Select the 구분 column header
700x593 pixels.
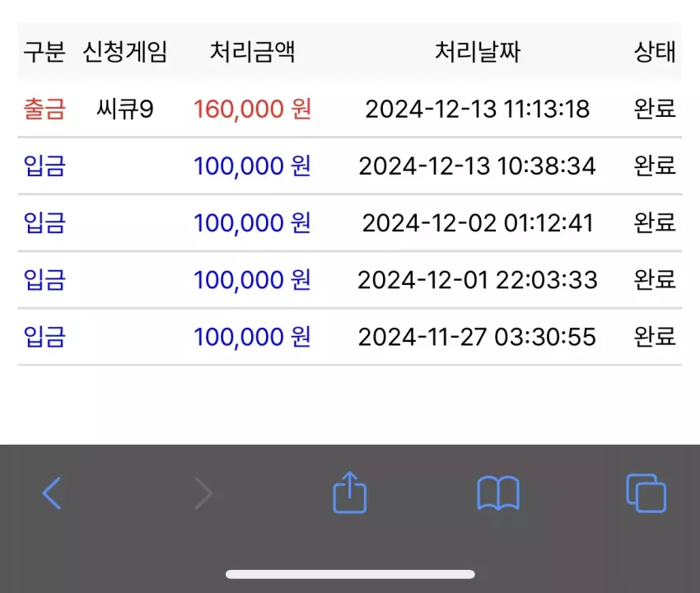pyautogui.click(x=44, y=52)
